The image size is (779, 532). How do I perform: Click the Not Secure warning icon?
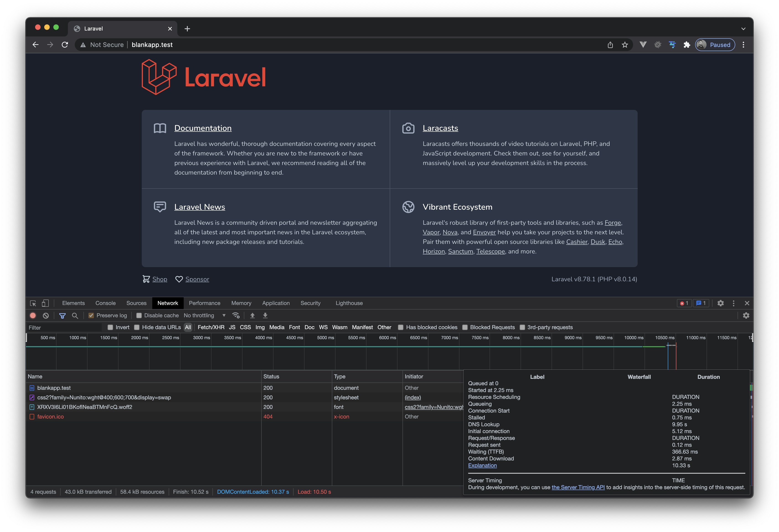point(83,45)
